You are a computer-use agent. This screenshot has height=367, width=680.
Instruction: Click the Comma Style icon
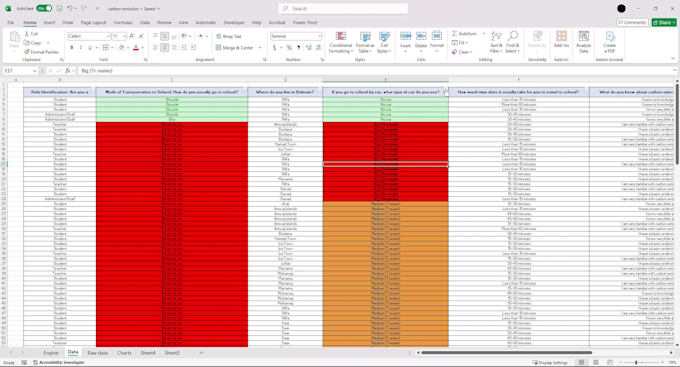[x=298, y=47]
